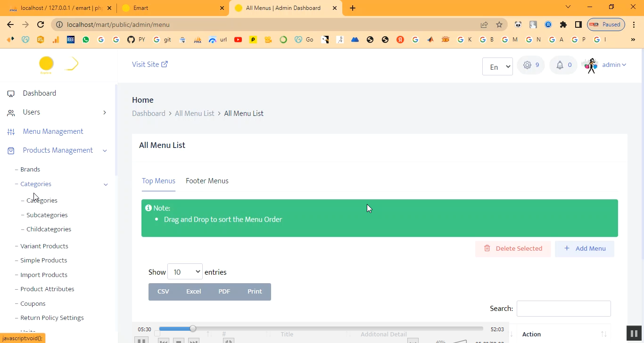Open Dashboard from the sidebar
The height and width of the screenshot is (343, 644).
tap(40, 93)
